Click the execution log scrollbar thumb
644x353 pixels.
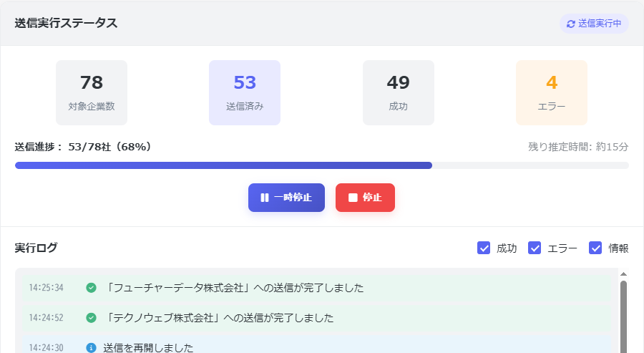[x=623, y=316]
